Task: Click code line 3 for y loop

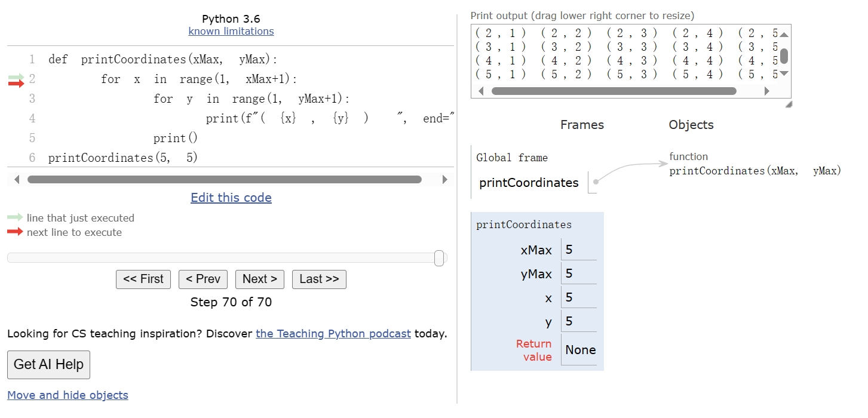Action: click(251, 99)
